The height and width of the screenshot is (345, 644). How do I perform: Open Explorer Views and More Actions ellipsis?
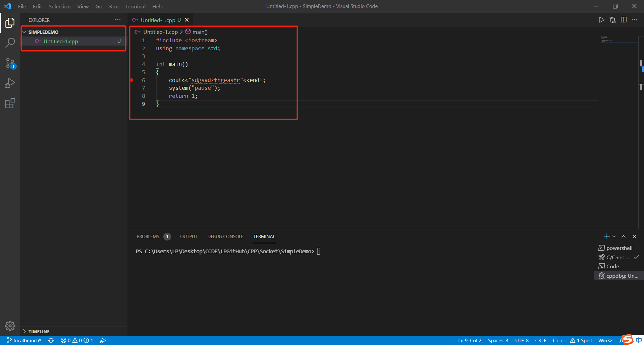tap(118, 20)
